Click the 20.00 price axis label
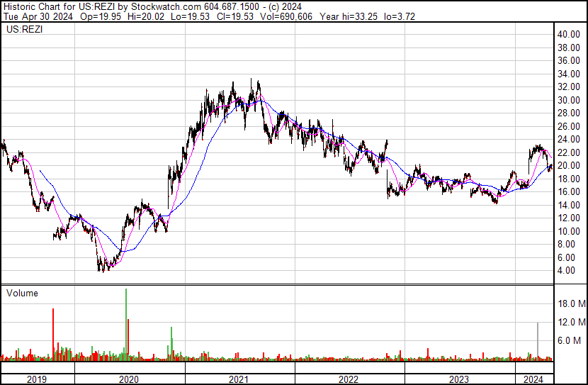The height and width of the screenshot is (385, 588). coord(568,165)
